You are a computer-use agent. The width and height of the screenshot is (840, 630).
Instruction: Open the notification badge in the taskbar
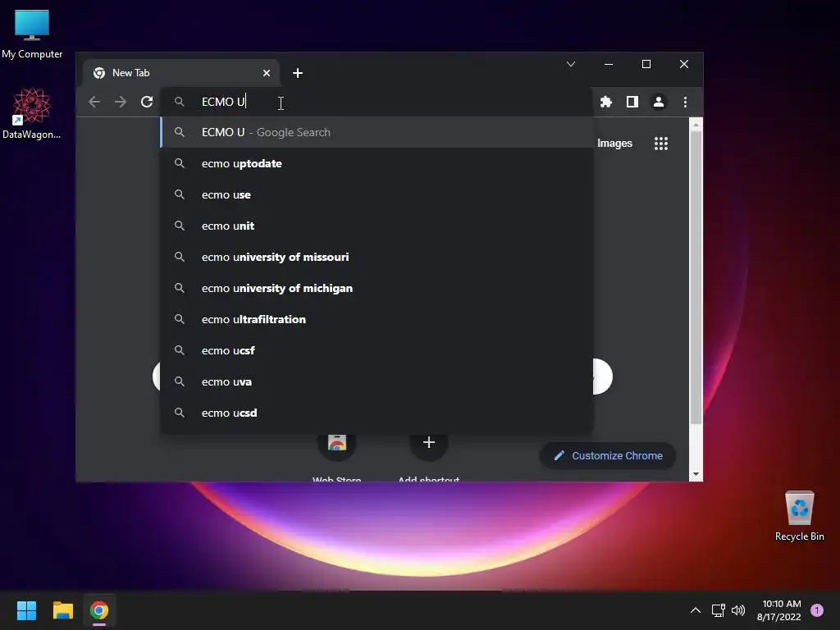point(817,610)
